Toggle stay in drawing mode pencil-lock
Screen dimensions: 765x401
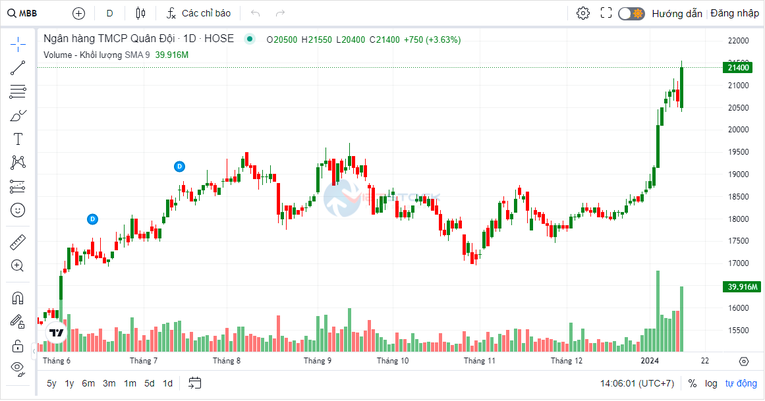coord(18,322)
